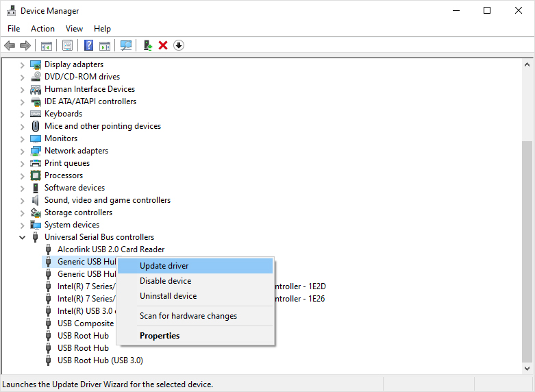Viewport: 535px width, 392px height.
Task: Choose Update driver from context menu
Action: coord(164,266)
